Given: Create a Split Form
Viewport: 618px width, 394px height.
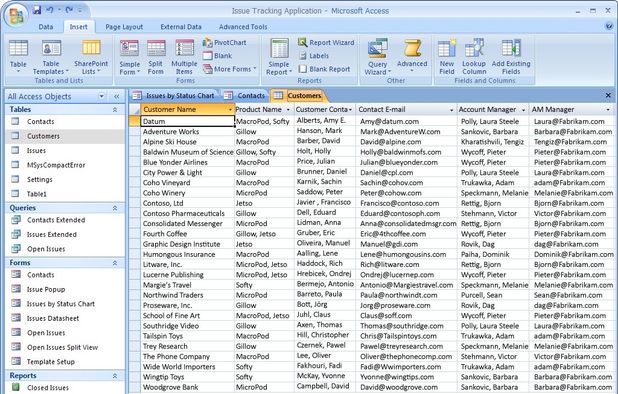Looking at the screenshot, I should pos(156,57).
